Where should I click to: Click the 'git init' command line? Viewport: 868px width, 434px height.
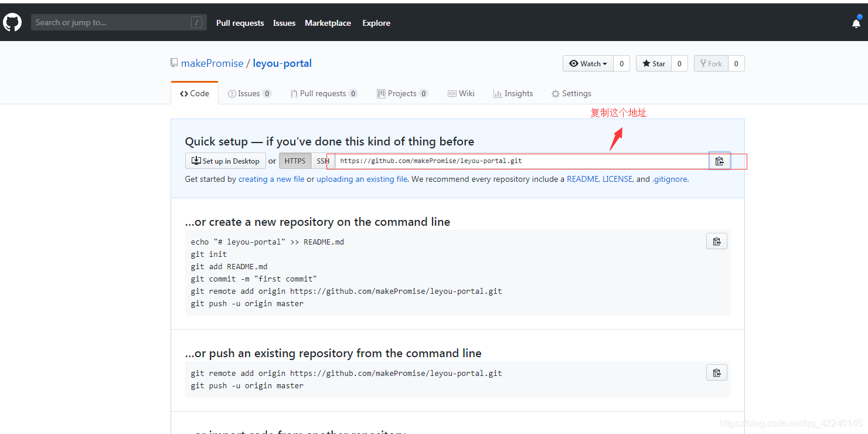point(209,254)
